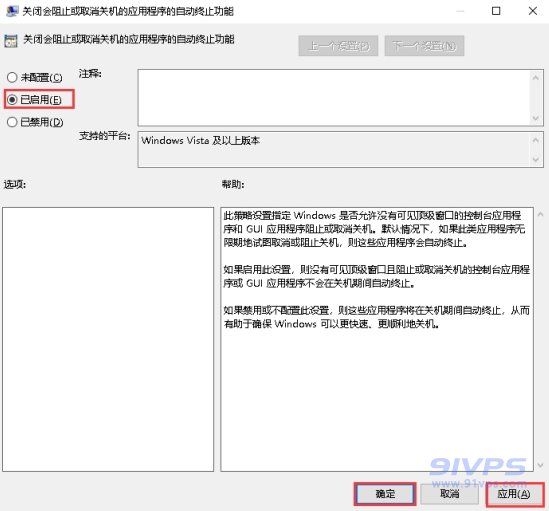Screen dimensions: 549x511
Task: Click the 下一个设置(N) button
Action: [x=424, y=46]
